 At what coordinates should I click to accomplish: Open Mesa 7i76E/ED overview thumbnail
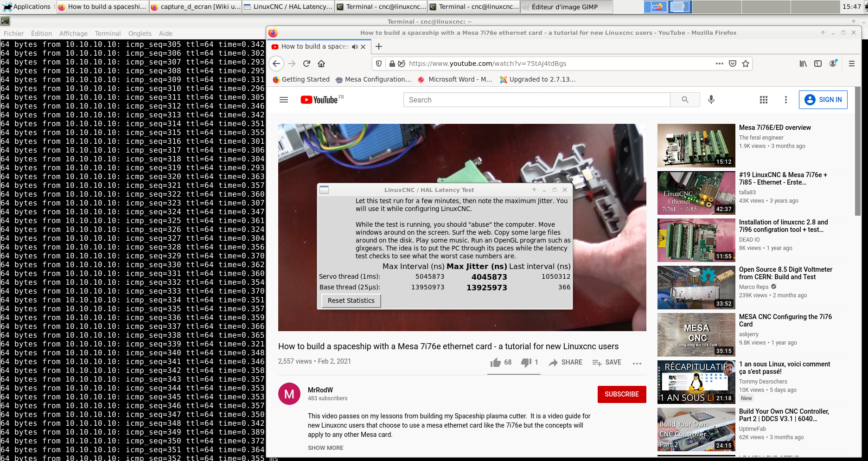point(696,146)
